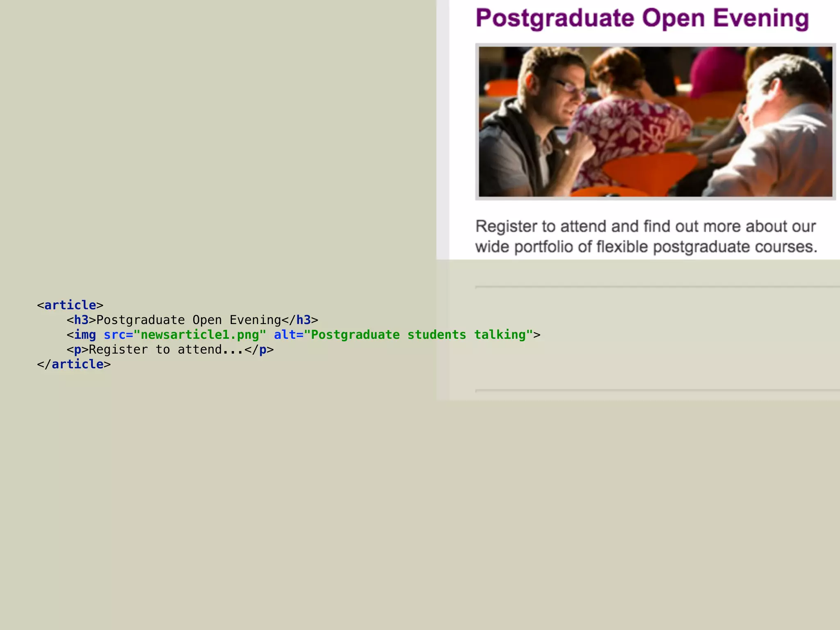Click the opening h3 tag in code
This screenshot has width=840, height=630.
tap(81, 320)
